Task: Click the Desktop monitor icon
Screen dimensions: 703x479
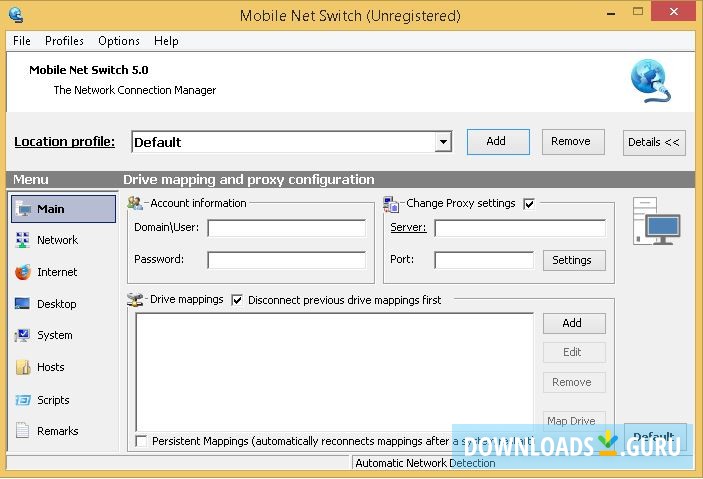Action: (22, 304)
